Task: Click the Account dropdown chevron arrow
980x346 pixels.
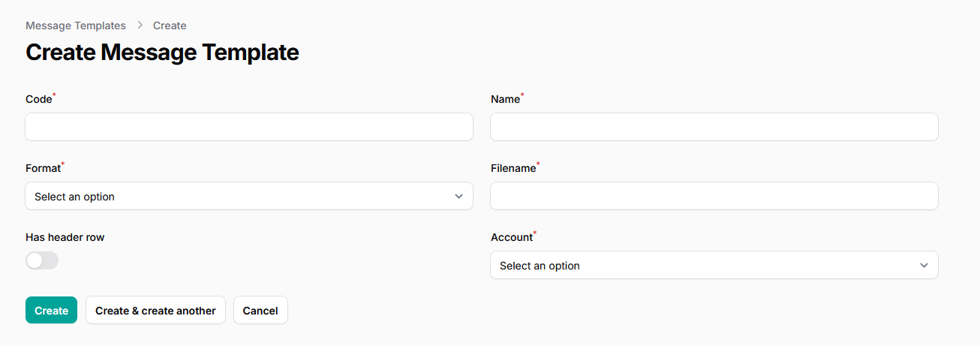Action: coord(924,266)
